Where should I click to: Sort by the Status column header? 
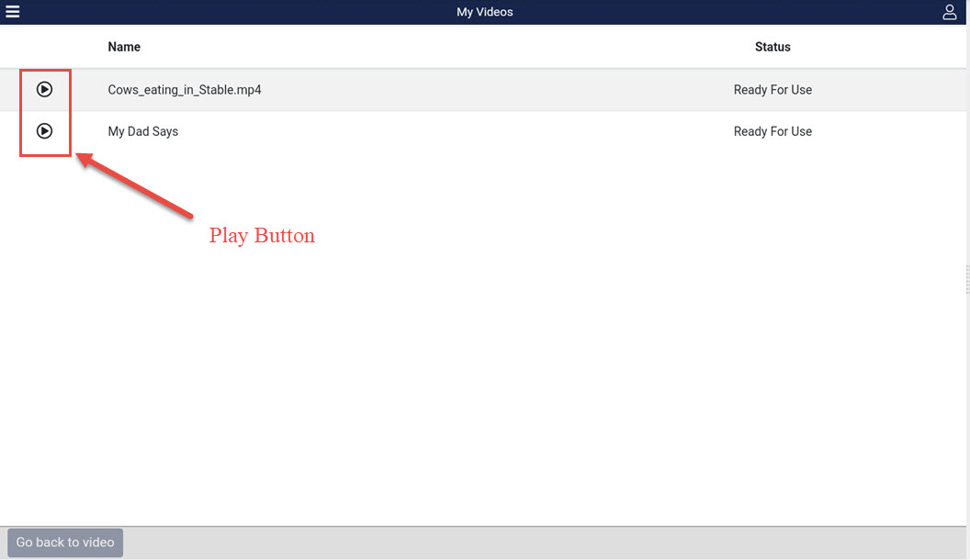(x=773, y=47)
